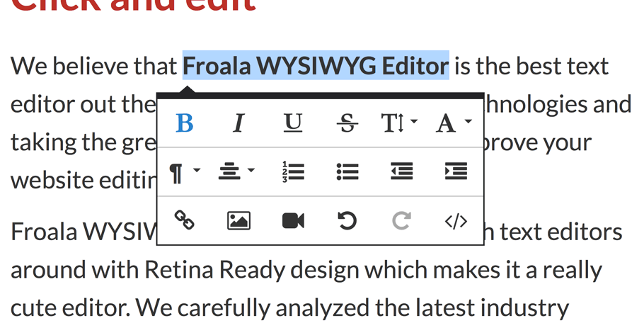Open the text Color dropdown

(454, 123)
